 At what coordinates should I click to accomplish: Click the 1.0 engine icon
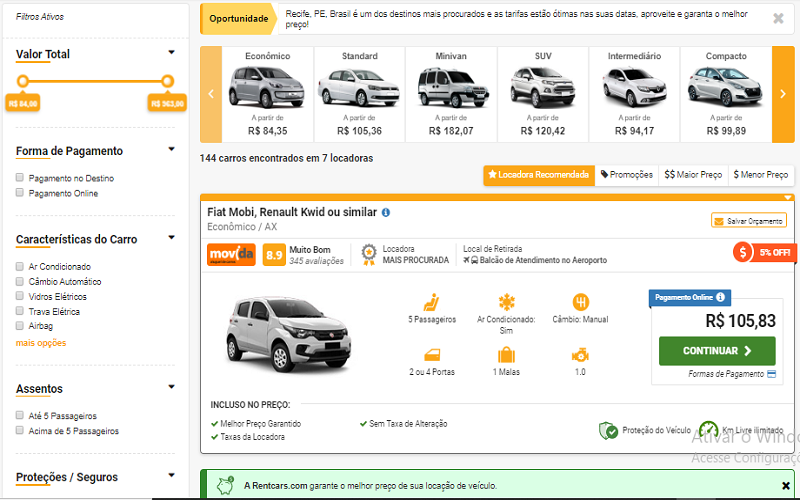point(580,355)
